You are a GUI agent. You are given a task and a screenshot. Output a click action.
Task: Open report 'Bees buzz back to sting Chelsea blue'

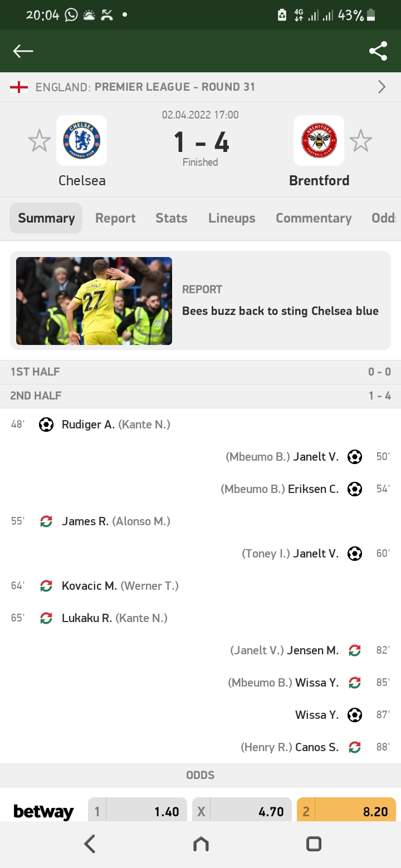(280, 311)
